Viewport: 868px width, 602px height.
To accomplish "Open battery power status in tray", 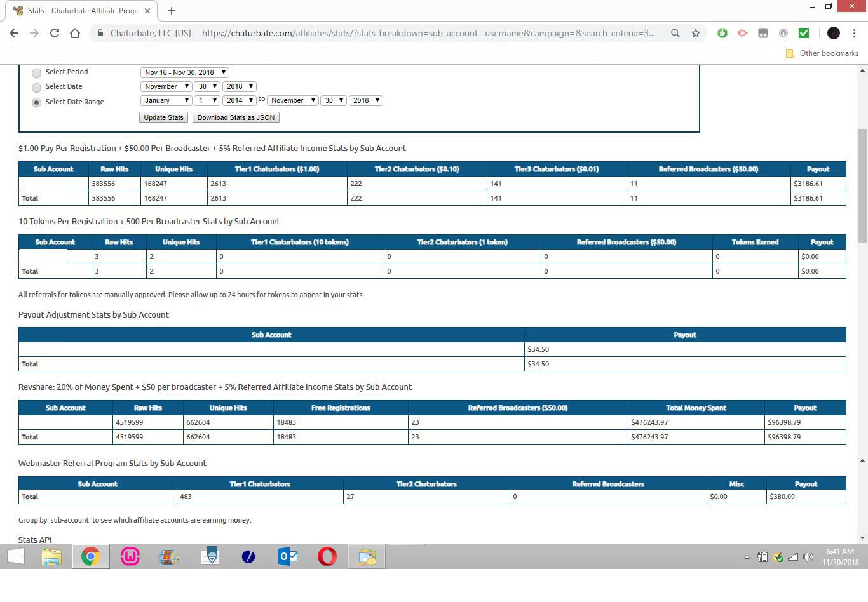I will tap(763, 557).
